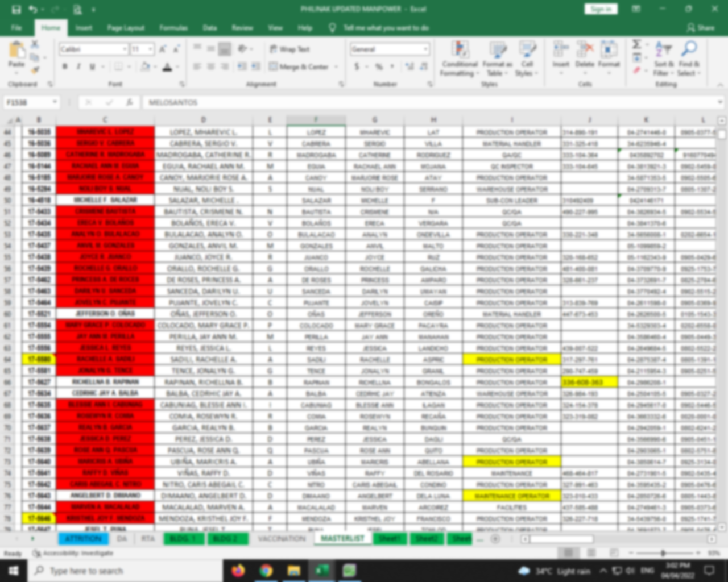Image resolution: width=728 pixels, height=582 pixels.
Task: Open the Calibri font name dropdown
Action: (125, 49)
